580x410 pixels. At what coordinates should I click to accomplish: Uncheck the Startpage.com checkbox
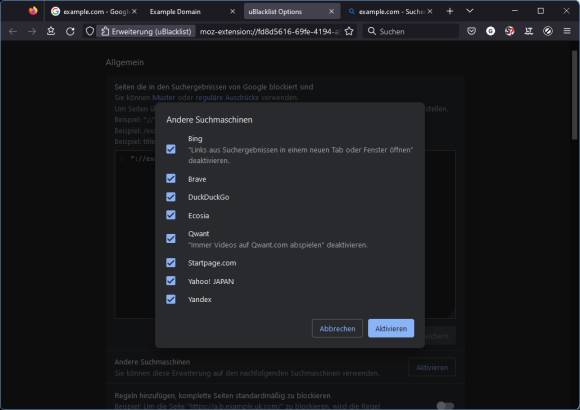pyautogui.click(x=171, y=263)
